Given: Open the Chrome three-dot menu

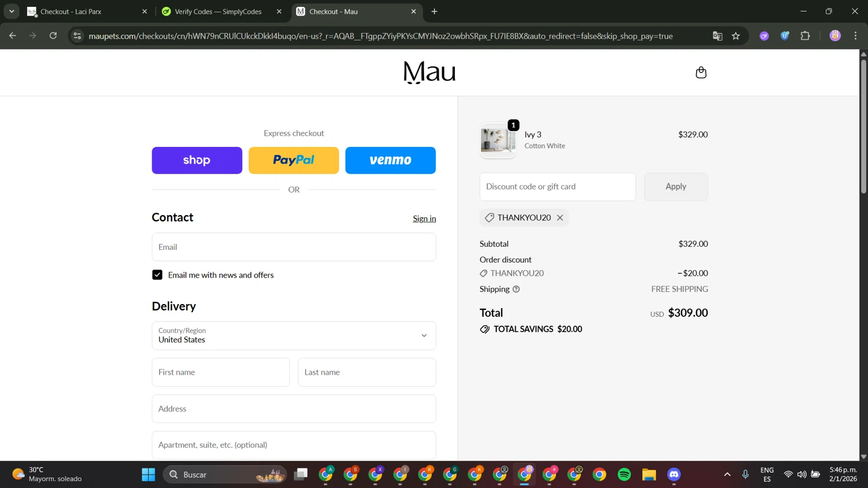Looking at the screenshot, I should 855,36.
